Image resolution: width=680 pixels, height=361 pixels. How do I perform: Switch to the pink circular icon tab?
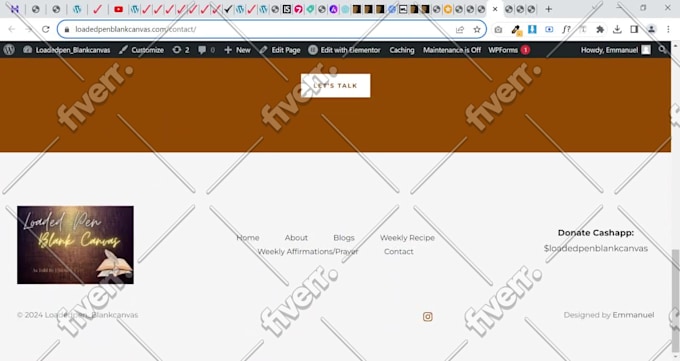tap(298, 9)
